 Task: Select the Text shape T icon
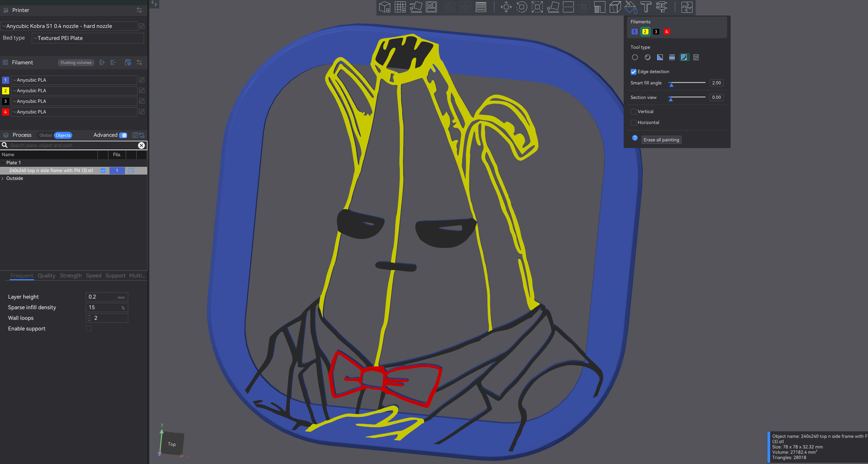click(646, 7)
